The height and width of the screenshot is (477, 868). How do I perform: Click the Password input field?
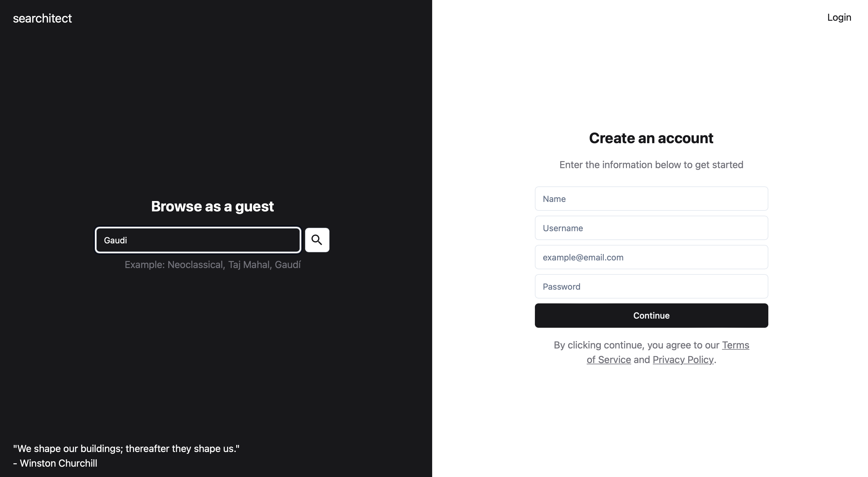click(651, 286)
